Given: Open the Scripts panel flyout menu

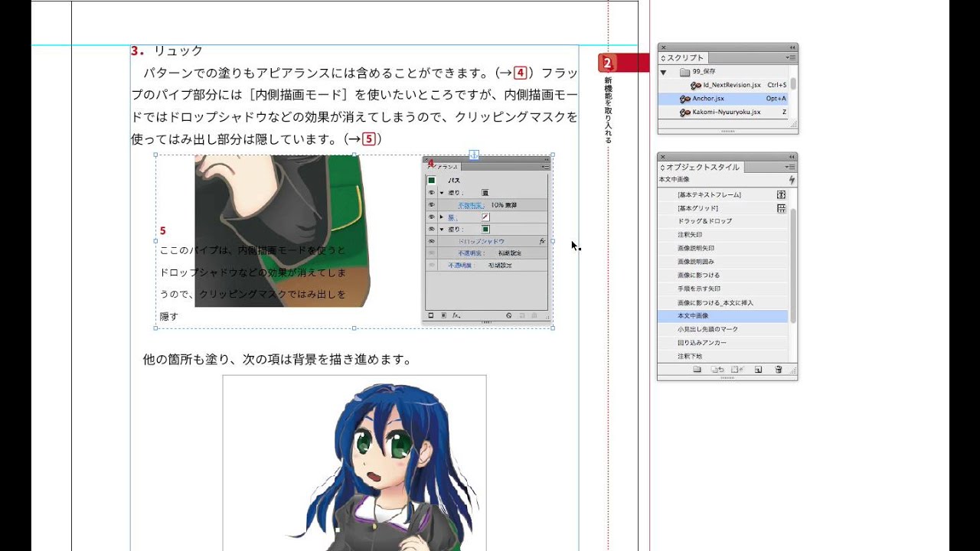Looking at the screenshot, I should (x=791, y=57).
